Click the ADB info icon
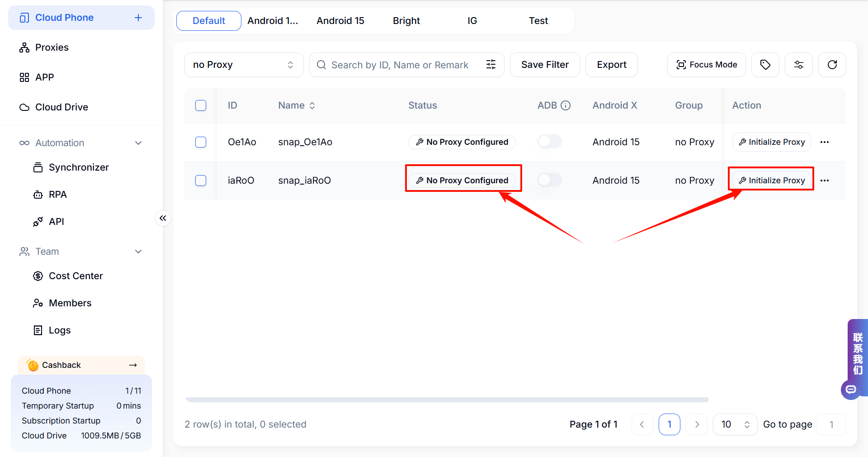This screenshot has width=868, height=457. 566,105
